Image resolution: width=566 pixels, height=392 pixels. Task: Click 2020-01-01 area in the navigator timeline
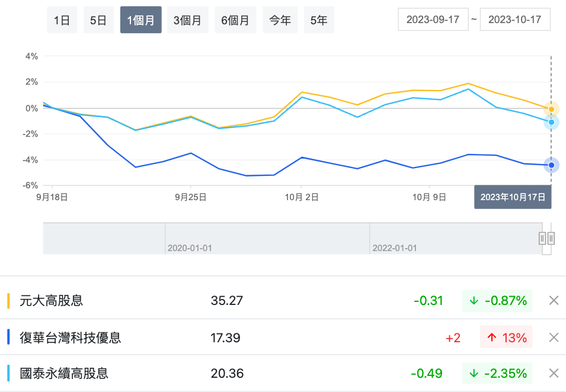190,248
